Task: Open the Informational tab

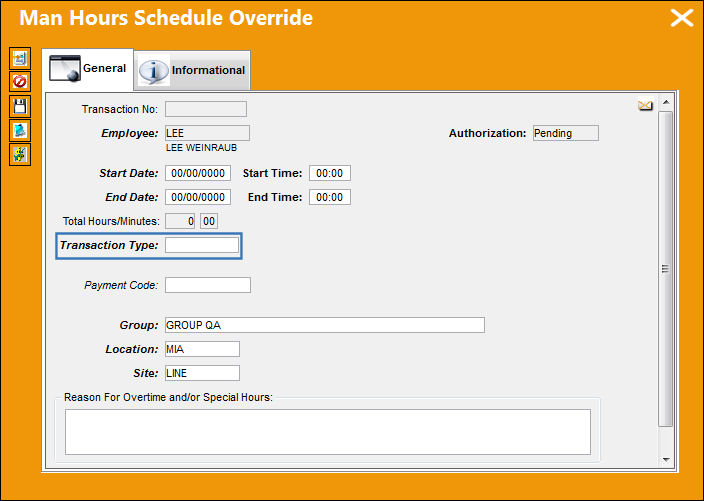Action: coord(193,70)
